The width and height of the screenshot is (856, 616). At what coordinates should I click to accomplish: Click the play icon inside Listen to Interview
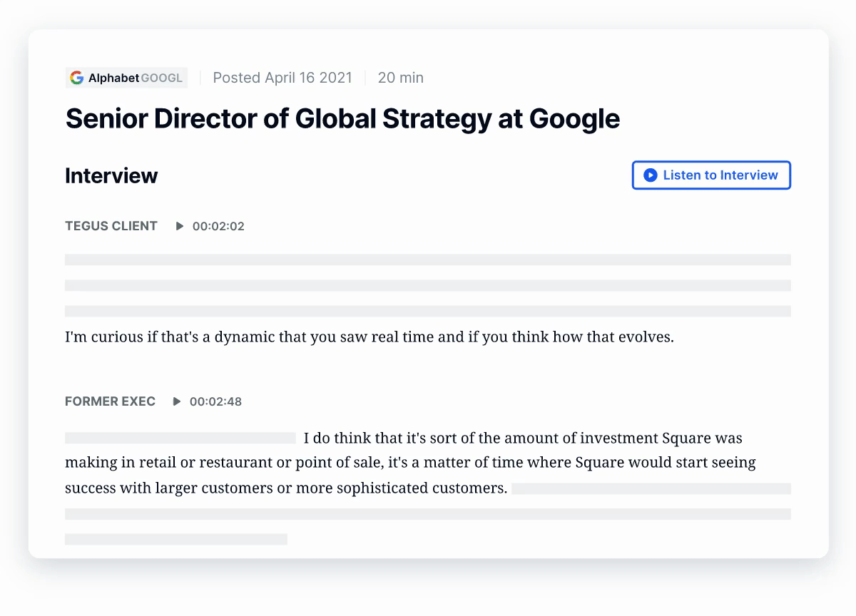tap(650, 175)
